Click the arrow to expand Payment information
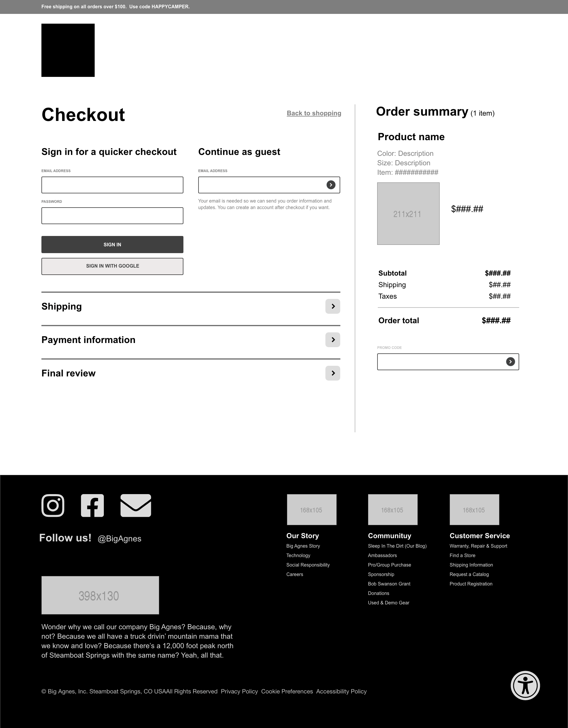 (333, 340)
